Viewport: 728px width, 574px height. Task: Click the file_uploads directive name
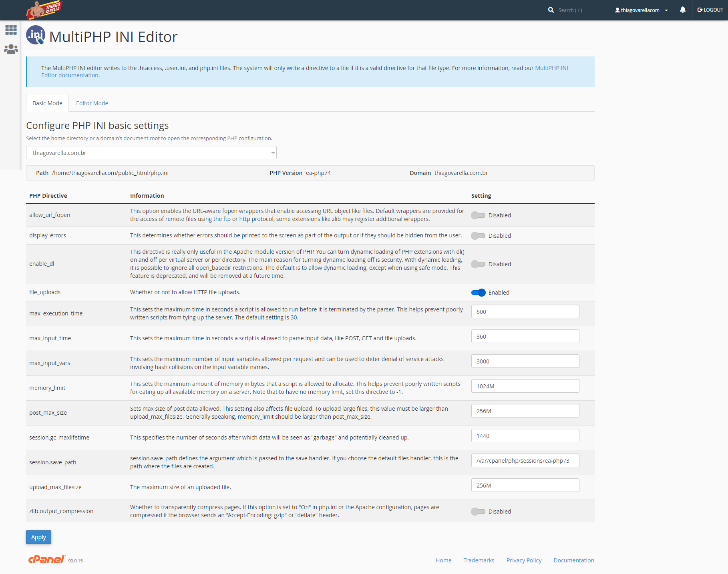(x=45, y=292)
